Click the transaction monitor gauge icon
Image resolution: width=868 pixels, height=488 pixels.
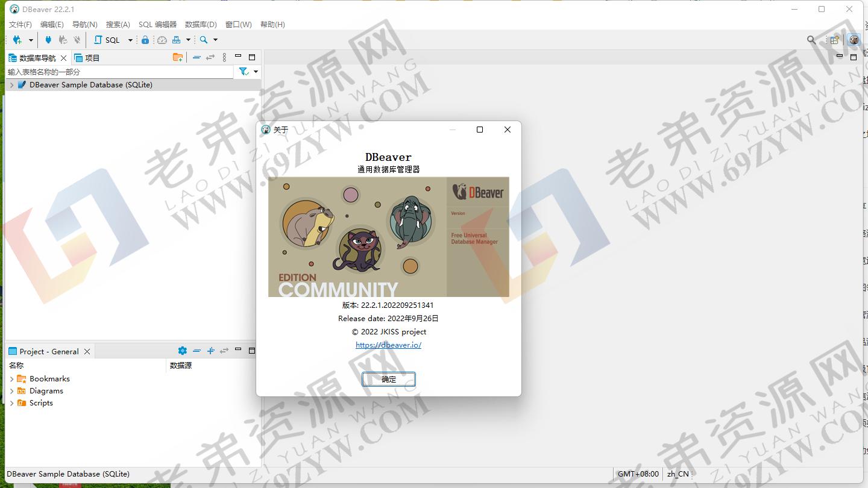pos(161,40)
